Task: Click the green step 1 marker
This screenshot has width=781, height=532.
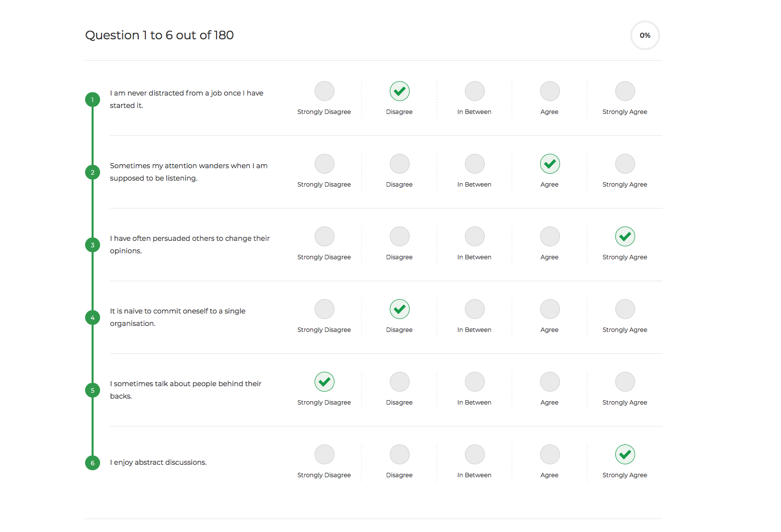Action: [93, 100]
